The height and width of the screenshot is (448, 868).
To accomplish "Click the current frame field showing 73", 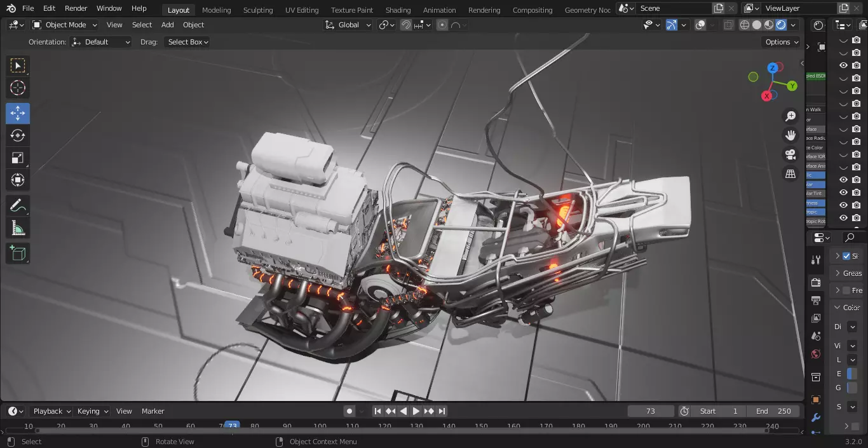I will click(x=651, y=411).
